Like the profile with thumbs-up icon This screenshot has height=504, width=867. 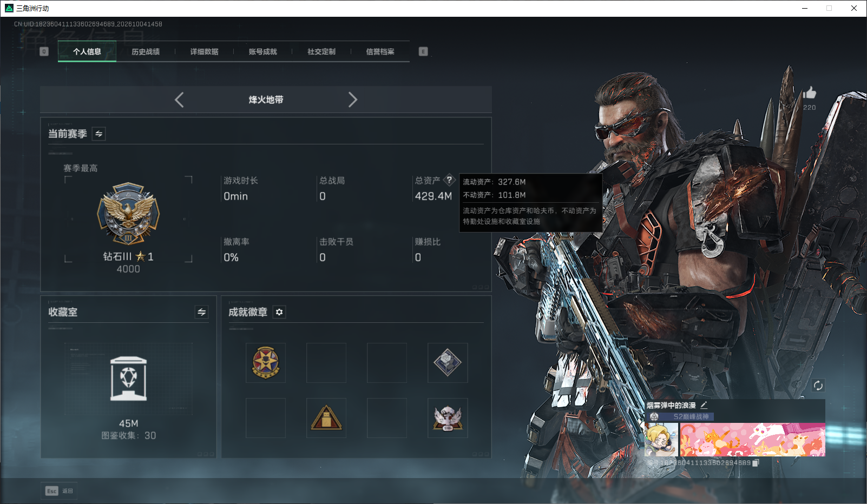pyautogui.click(x=810, y=93)
